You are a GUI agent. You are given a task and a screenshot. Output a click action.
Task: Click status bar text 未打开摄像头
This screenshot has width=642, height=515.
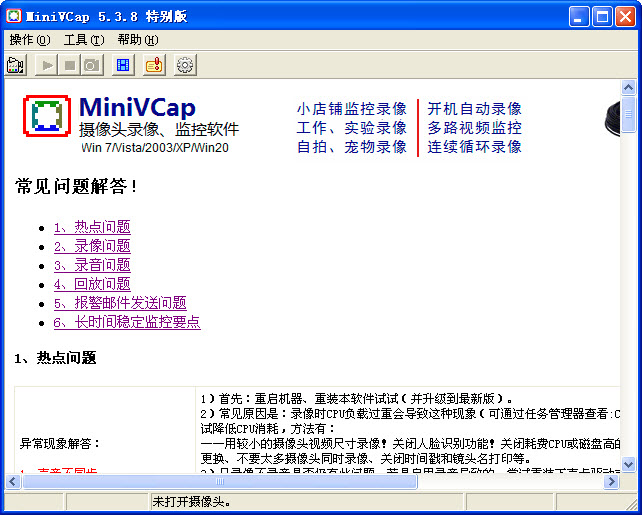click(192, 501)
